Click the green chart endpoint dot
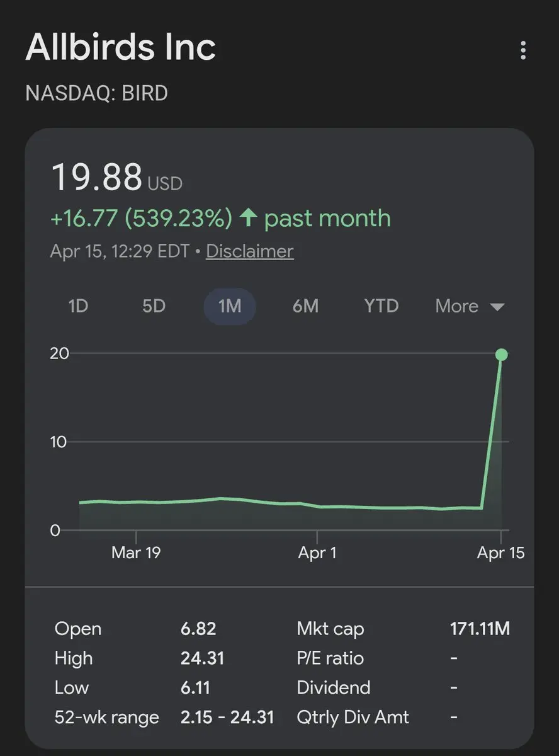This screenshot has height=756, width=559. click(501, 355)
